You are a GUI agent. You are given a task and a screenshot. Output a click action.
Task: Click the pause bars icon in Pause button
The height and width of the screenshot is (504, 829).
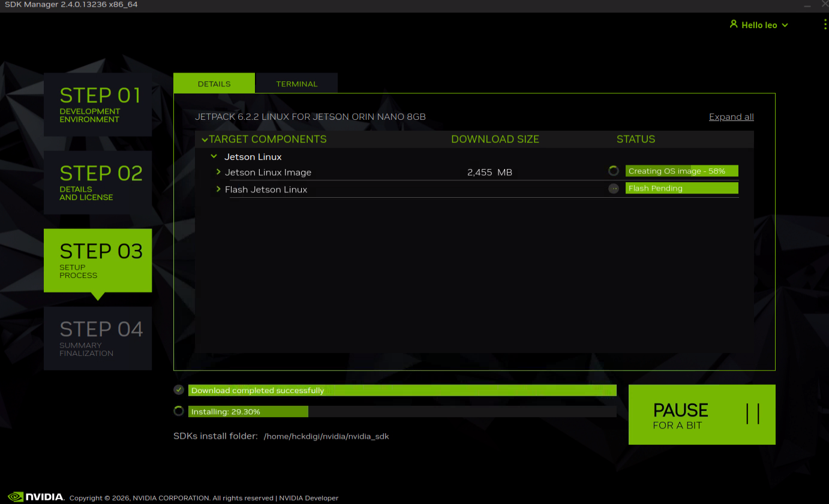(x=753, y=414)
